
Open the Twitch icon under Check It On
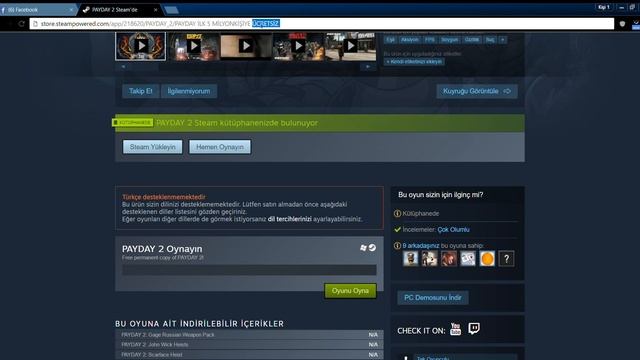[x=474, y=329]
